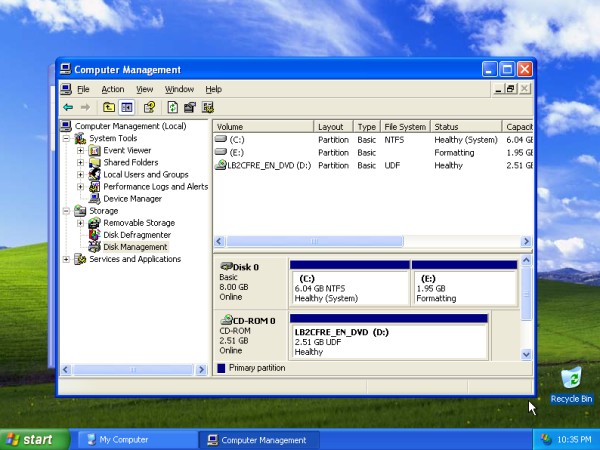Select the LB2CFRE_EN_DVD (D:) partition block
The height and width of the screenshot is (450, 600).
coord(389,337)
